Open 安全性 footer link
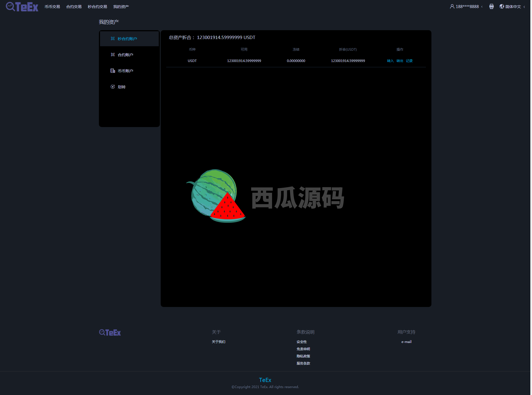The image size is (532, 395). tap(302, 342)
